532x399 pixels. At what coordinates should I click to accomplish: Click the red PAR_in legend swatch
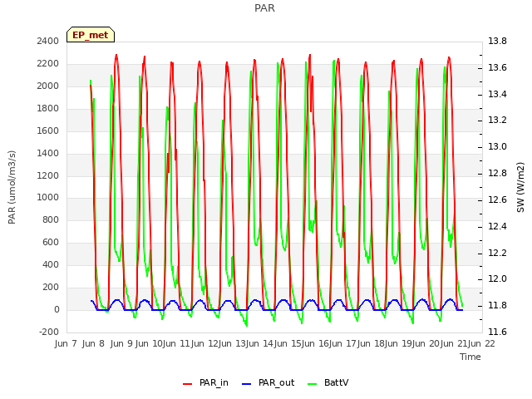pyautogui.click(x=188, y=384)
